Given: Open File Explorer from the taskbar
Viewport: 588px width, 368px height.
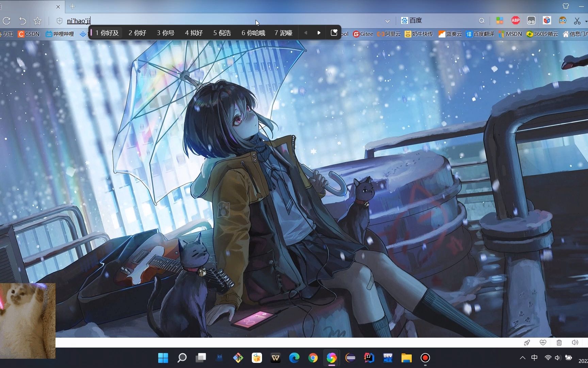Looking at the screenshot, I should (x=407, y=358).
